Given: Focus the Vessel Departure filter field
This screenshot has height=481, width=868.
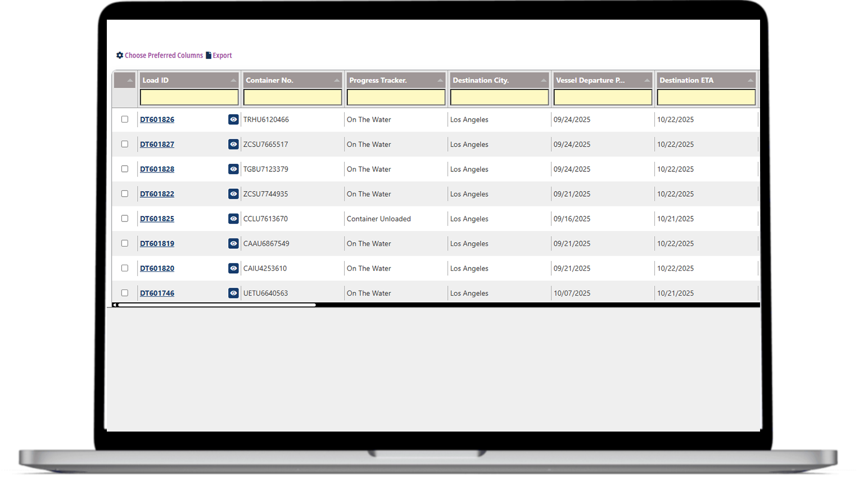Looking at the screenshot, I should [x=603, y=98].
